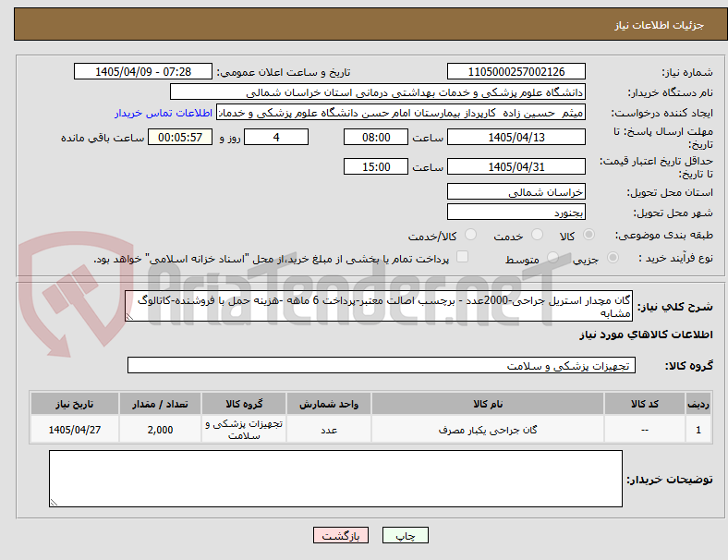Click the چاپ print button
This screenshot has width=728, height=560.
(406, 535)
